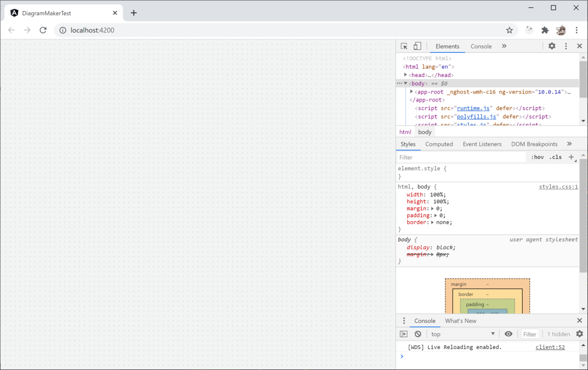Open the drawer three-dot menu
Screen dimensions: 588x370
pyautogui.click(x=404, y=321)
